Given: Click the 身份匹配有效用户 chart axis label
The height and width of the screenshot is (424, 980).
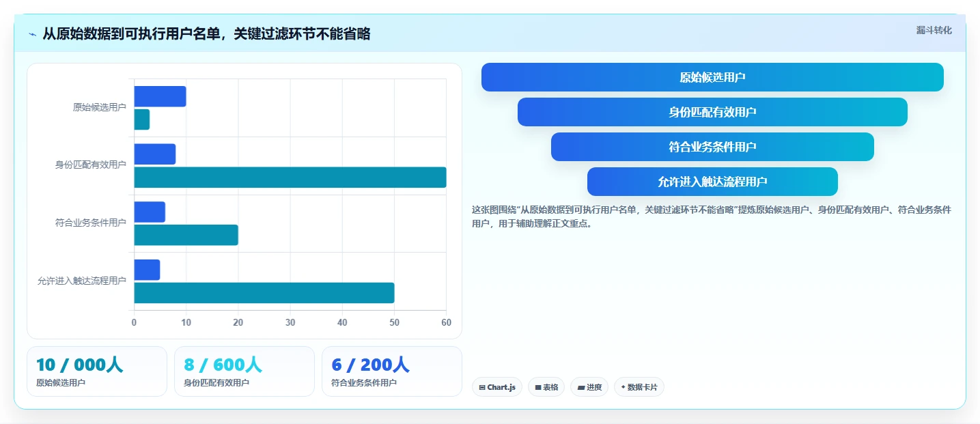Looking at the screenshot, I should pyautogui.click(x=91, y=165).
